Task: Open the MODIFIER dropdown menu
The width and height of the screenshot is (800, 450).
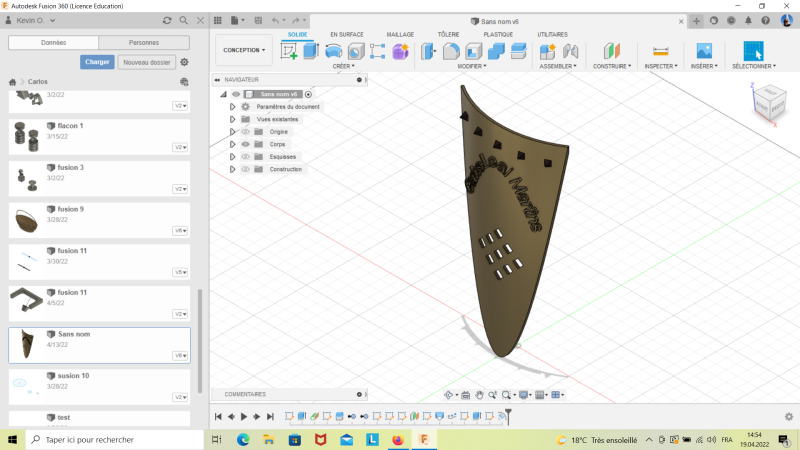Action: tap(471, 66)
